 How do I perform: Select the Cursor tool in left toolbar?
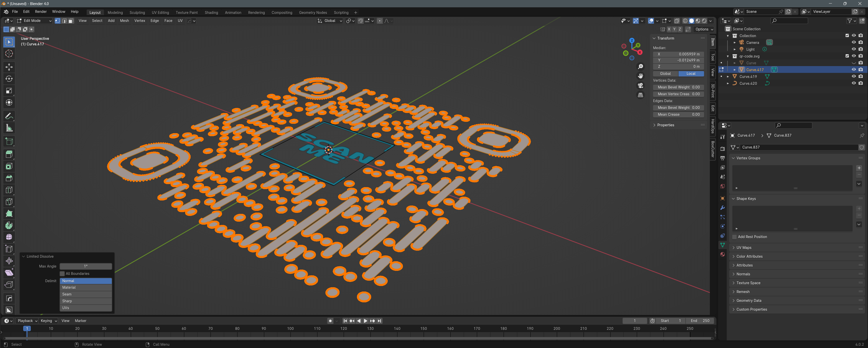(x=9, y=53)
